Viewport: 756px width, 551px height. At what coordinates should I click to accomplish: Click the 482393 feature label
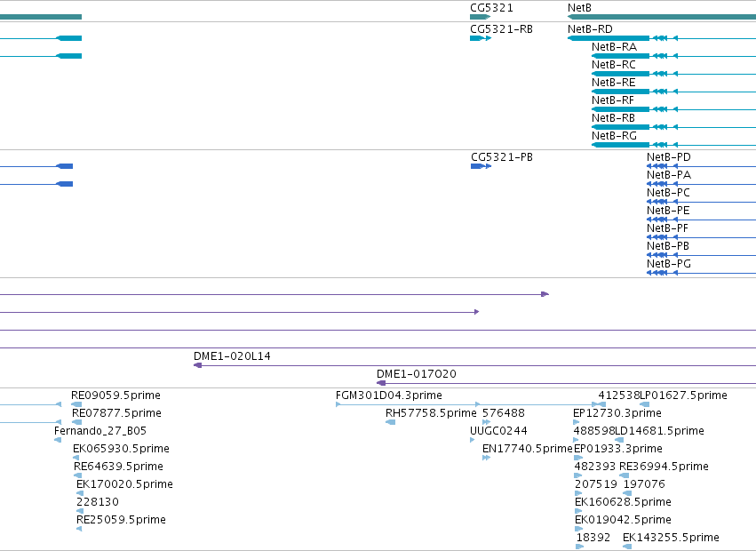[x=595, y=467]
